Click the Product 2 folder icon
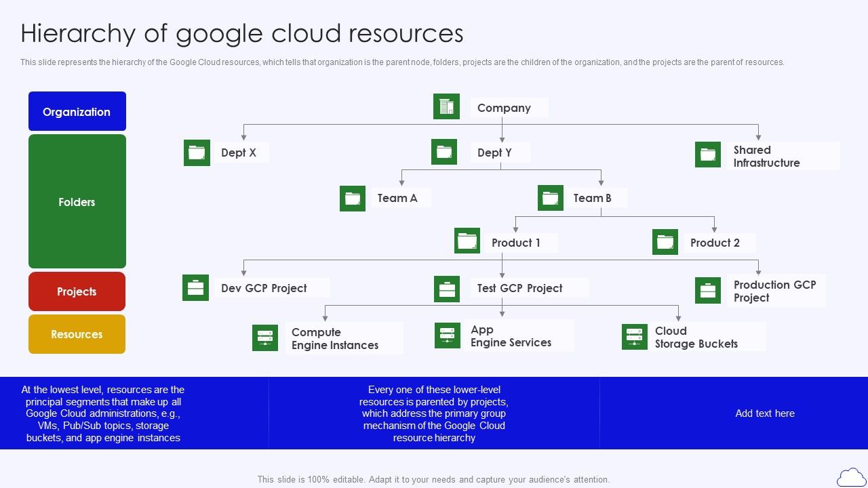Screen dimensions: 868x488 (x=665, y=241)
